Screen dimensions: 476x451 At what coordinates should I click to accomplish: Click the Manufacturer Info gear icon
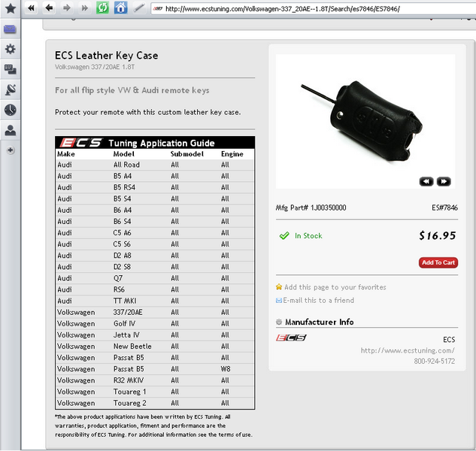click(x=279, y=322)
